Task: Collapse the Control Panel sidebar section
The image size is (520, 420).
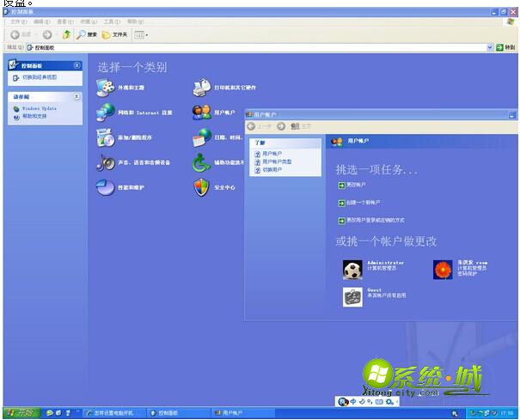Action: [x=77, y=65]
